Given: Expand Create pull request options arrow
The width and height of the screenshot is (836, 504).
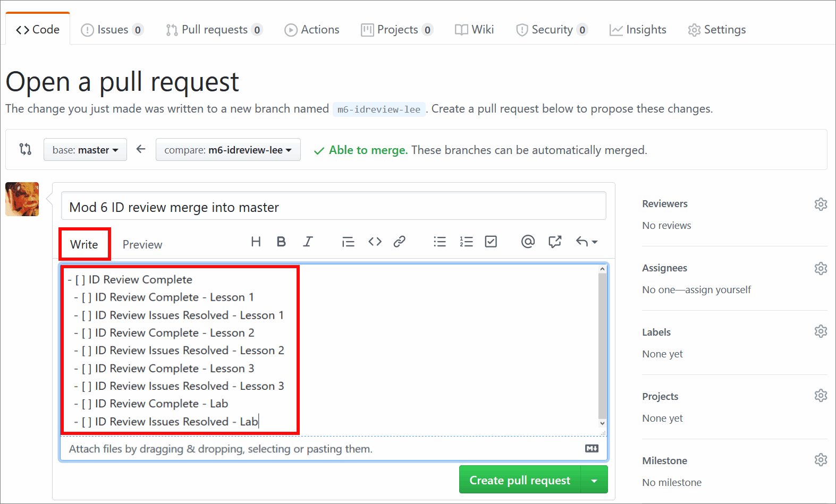Looking at the screenshot, I should click(x=594, y=480).
